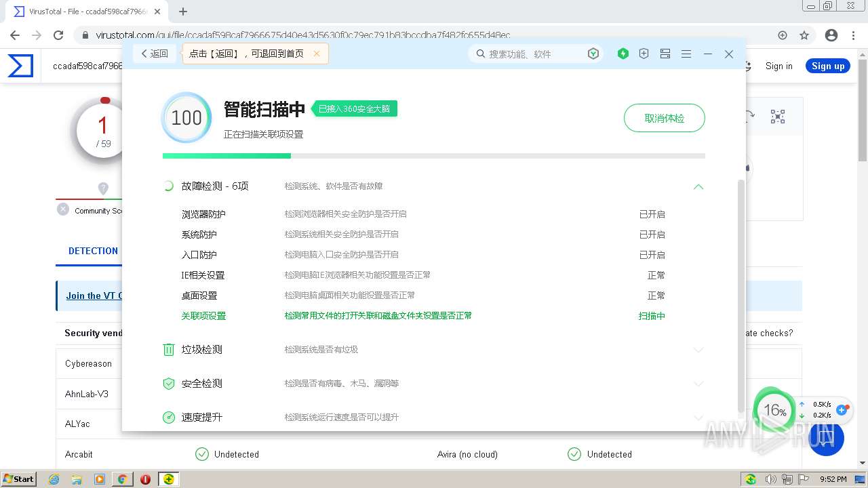Click the ALYac vendor name
The width and height of the screenshot is (868, 488).
pos(77,424)
